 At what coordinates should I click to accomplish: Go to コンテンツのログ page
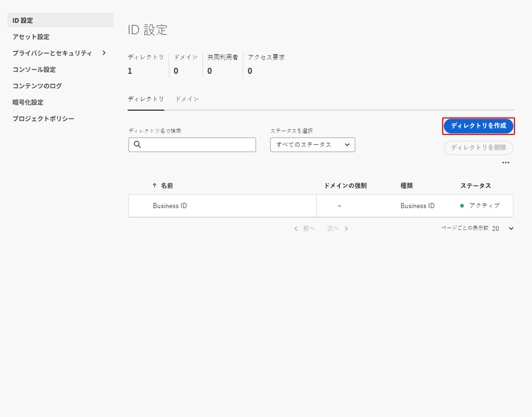37,86
